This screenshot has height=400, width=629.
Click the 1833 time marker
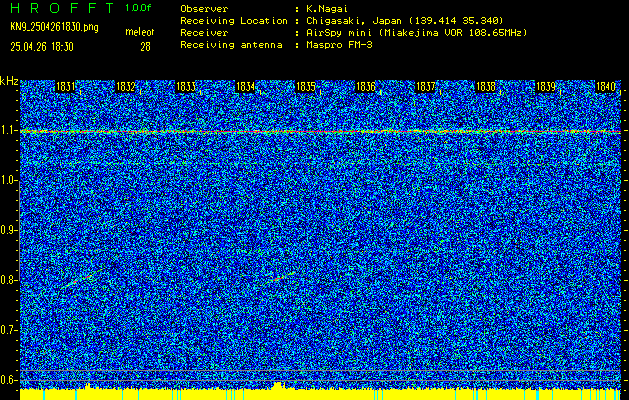pos(186,87)
